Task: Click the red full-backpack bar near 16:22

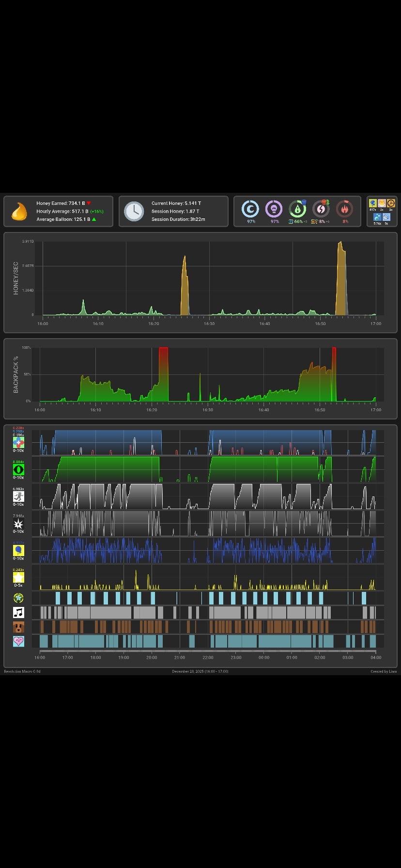Action: (164, 374)
